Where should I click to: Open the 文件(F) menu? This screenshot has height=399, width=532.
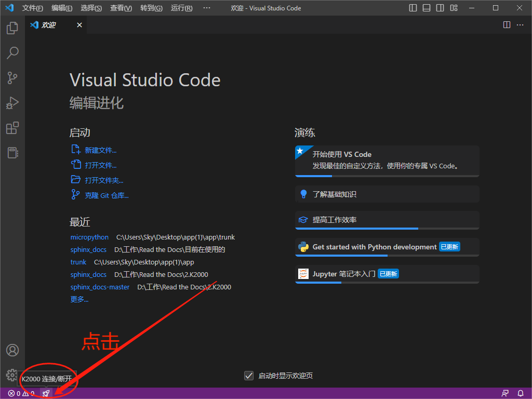pos(32,8)
